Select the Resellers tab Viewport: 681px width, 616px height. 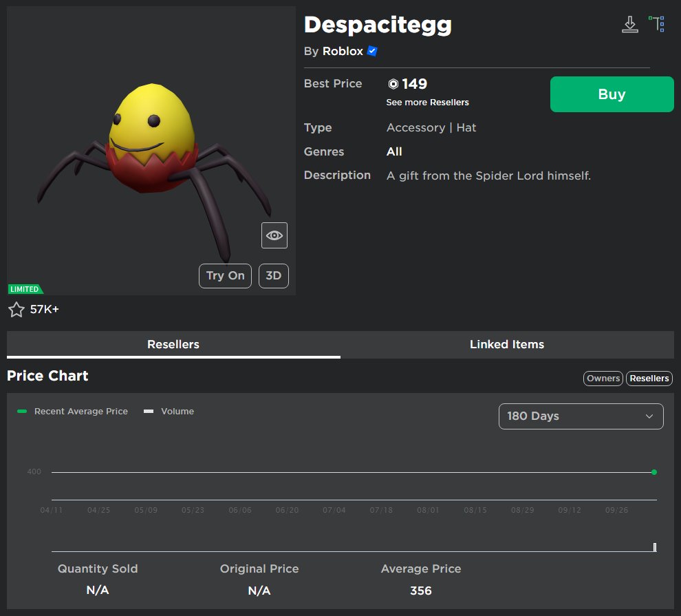click(173, 344)
